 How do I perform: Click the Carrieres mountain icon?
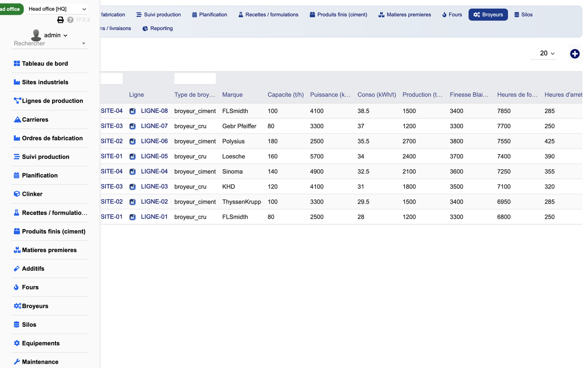[x=18, y=120]
